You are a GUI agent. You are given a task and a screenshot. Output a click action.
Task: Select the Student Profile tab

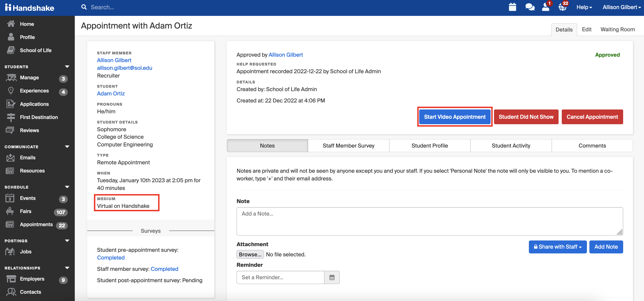(429, 146)
